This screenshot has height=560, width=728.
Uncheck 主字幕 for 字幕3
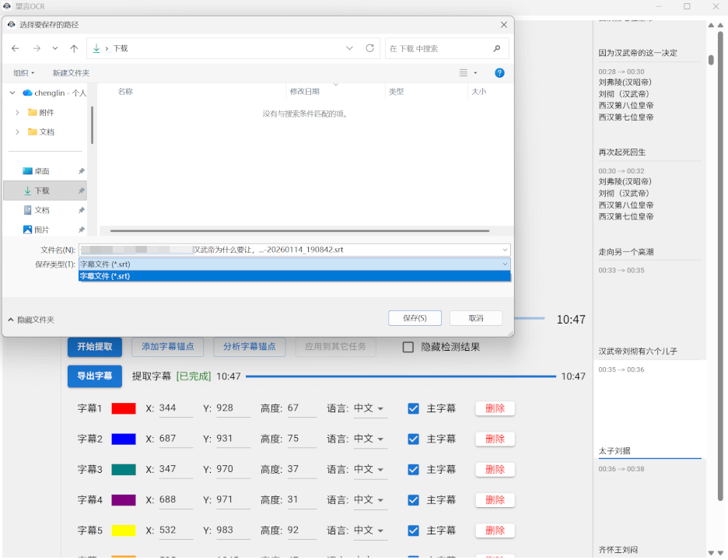[414, 469]
